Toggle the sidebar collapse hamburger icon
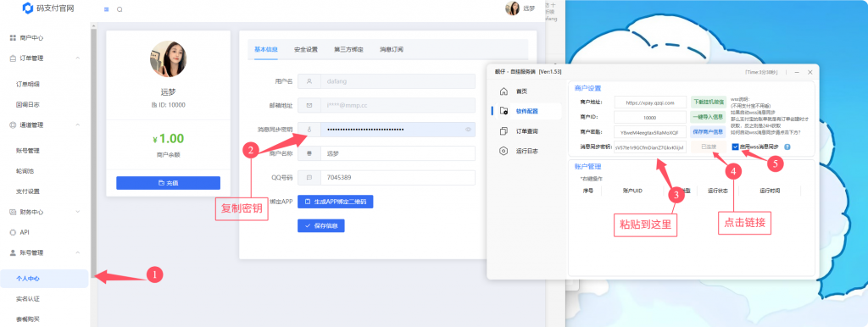Viewport: 868px width, 327px height. click(x=106, y=9)
